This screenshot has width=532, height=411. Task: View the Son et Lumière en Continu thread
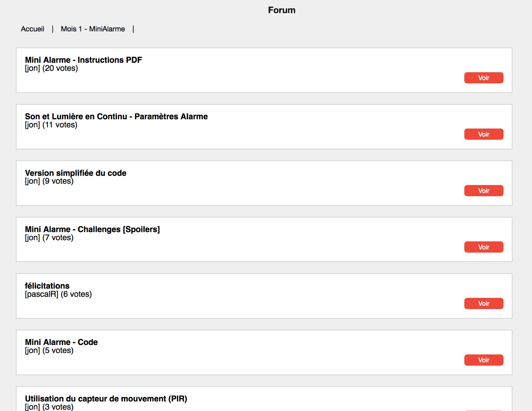coord(484,134)
